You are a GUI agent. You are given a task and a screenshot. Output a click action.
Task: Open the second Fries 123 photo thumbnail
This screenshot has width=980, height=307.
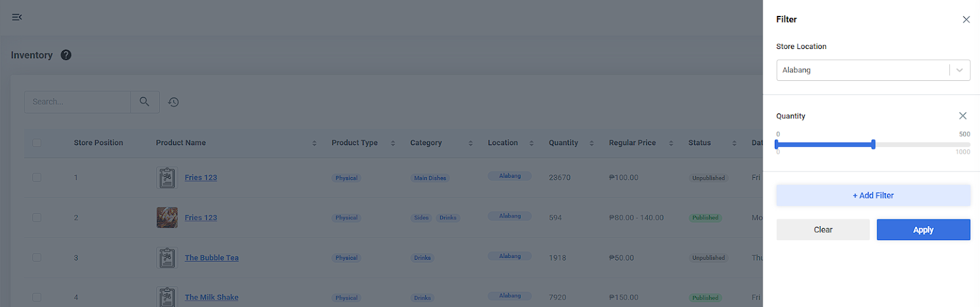tap(167, 218)
